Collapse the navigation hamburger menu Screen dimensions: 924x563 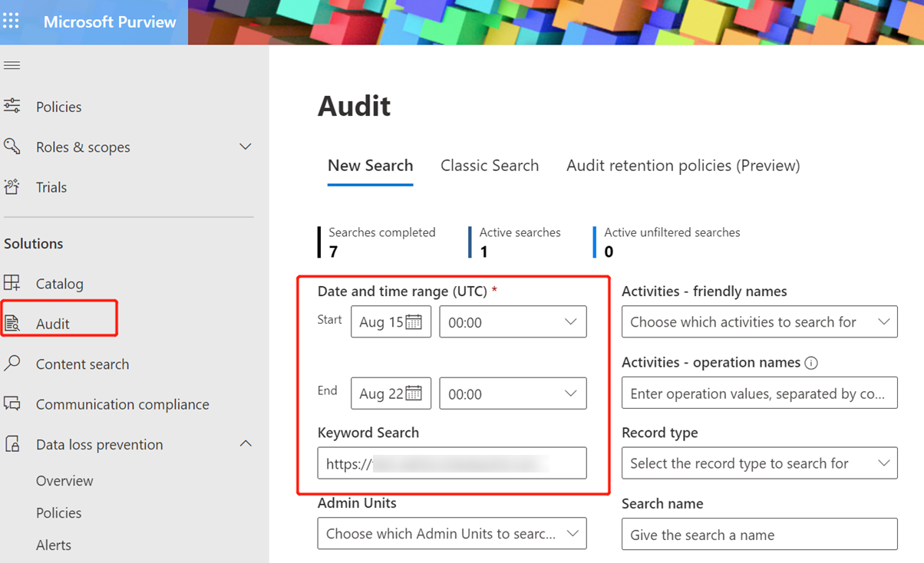tap(12, 66)
